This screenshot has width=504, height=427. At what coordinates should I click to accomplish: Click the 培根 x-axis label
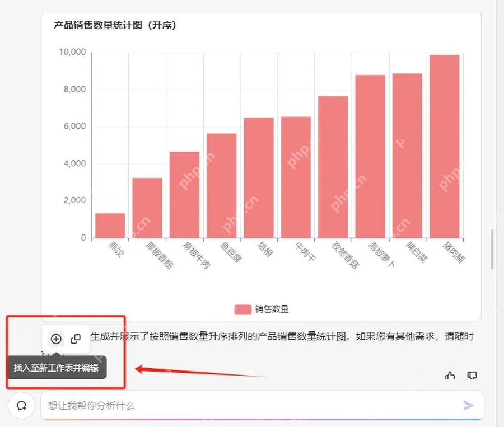[265, 250]
